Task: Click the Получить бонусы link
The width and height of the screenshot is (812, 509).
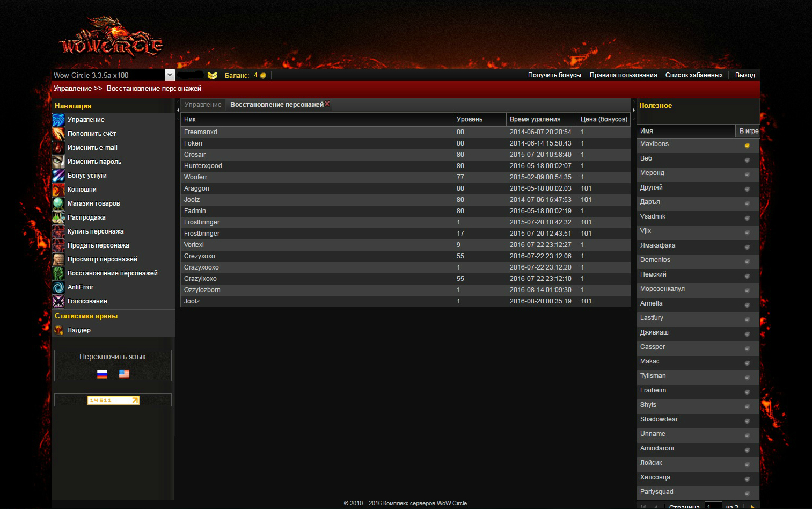Action: coord(554,75)
